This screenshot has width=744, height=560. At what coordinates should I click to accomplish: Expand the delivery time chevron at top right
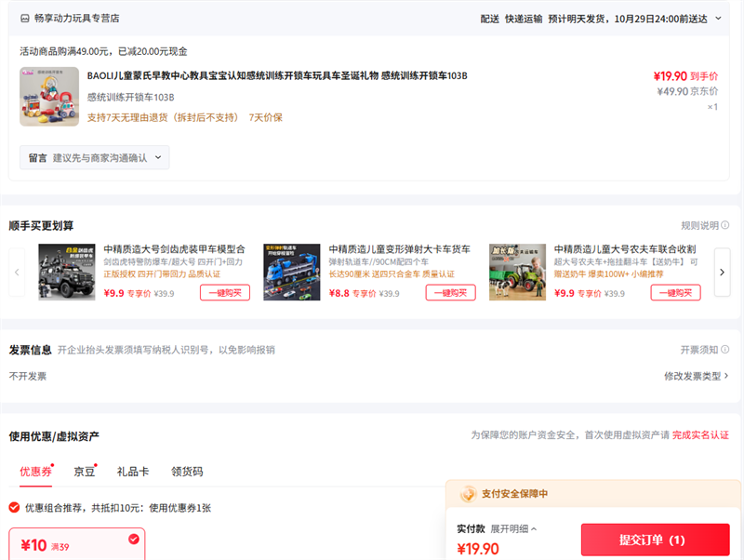[x=718, y=19]
